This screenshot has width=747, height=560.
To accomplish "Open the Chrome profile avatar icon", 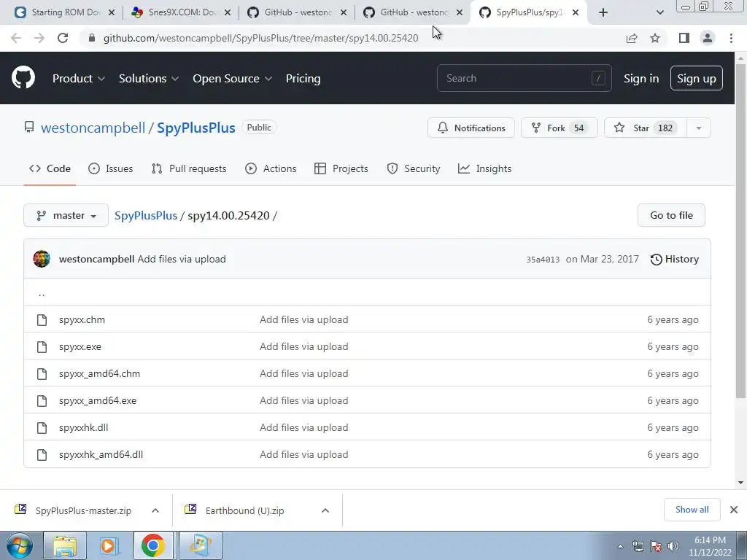I will pos(708,38).
